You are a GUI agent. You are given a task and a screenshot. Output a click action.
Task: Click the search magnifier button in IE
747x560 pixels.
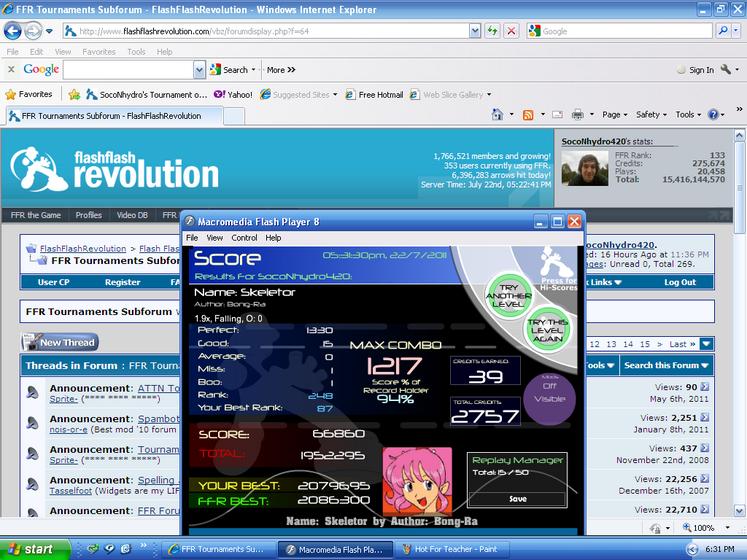coord(723,31)
